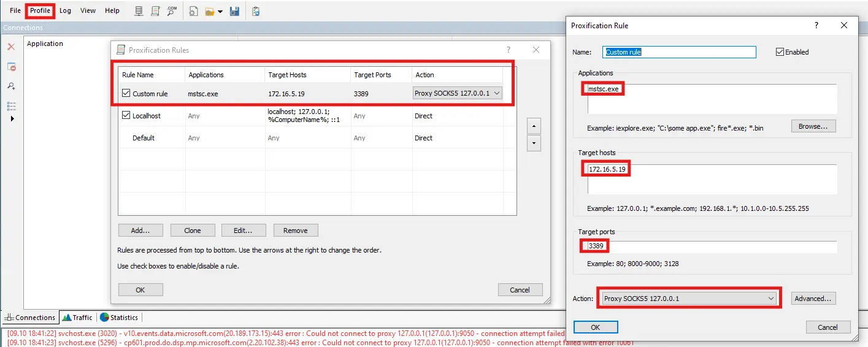Open the Custom rule action dropdown in table

point(496,94)
